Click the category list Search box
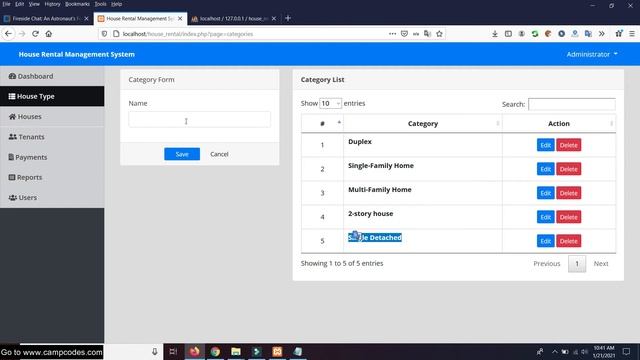 pyautogui.click(x=571, y=104)
